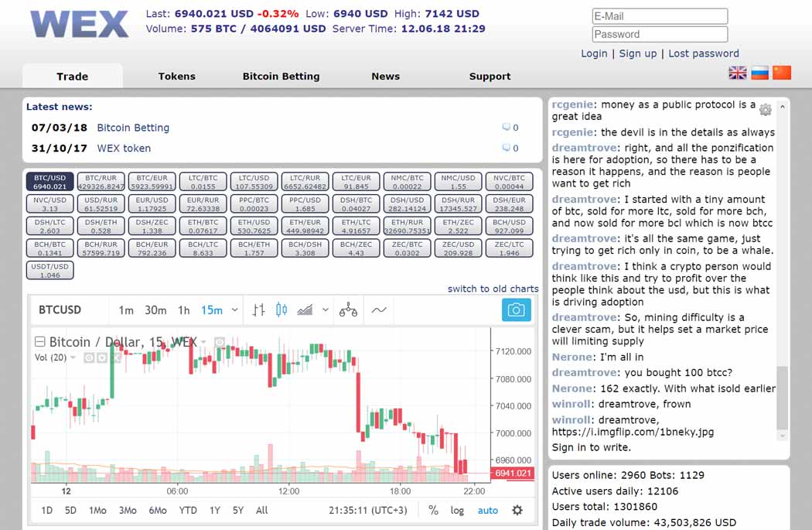Open chat settings gear icon

pyautogui.click(x=766, y=109)
